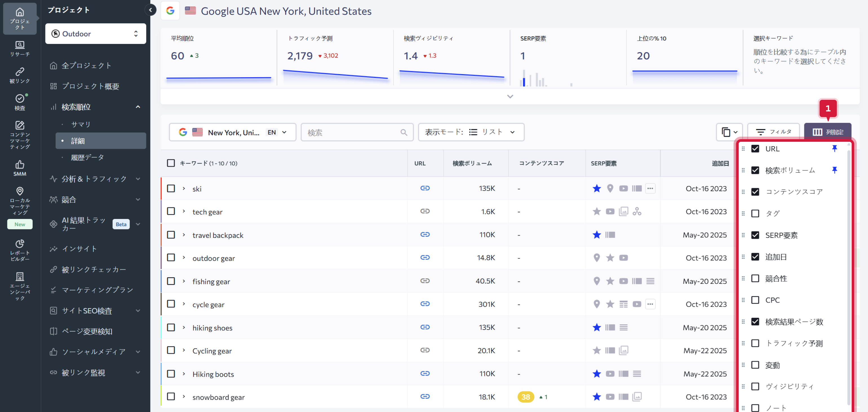The width and height of the screenshot is (868, 412).
Task: Open 詳細 under 検索順位
Action: coord(101,141)
